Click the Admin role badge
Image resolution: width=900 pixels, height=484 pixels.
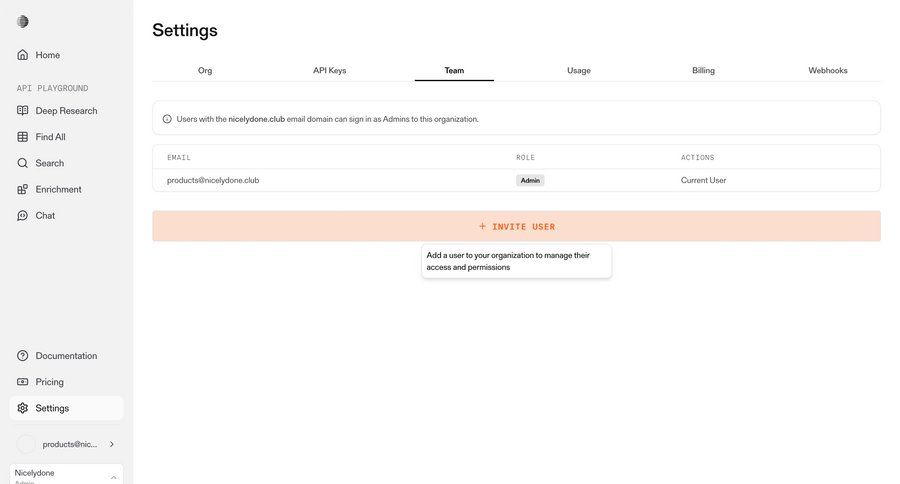pos(530,181)
